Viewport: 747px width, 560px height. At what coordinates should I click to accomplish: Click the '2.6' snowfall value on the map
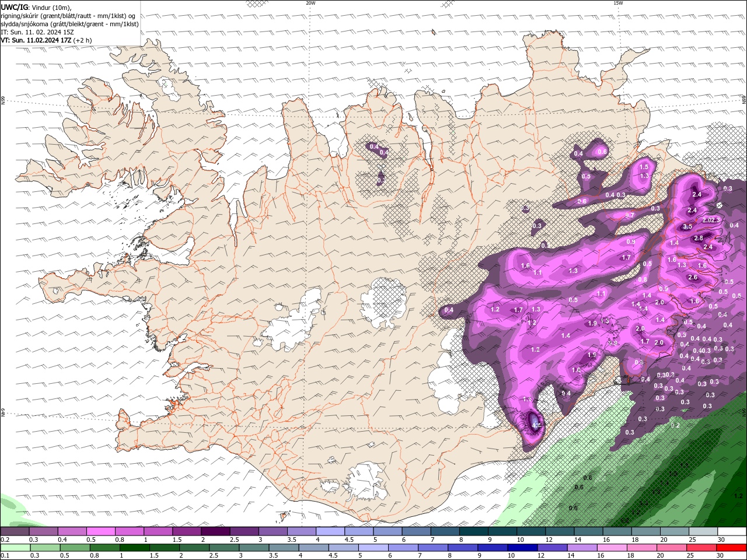coord(693,277)
